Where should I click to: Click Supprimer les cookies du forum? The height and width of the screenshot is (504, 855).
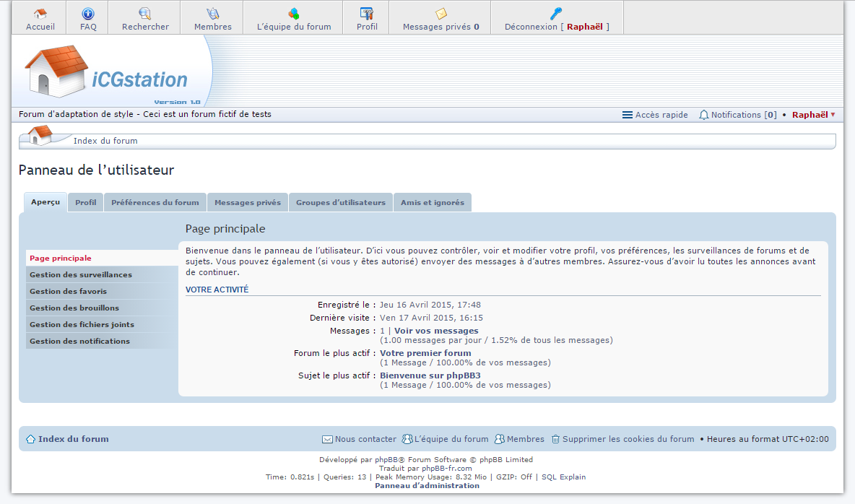coord(628,439)
